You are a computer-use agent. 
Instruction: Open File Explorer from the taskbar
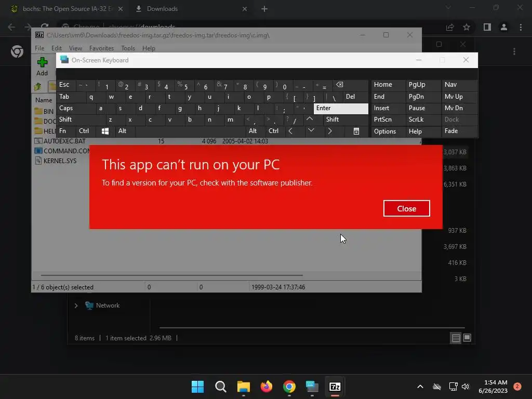point(243,387)
